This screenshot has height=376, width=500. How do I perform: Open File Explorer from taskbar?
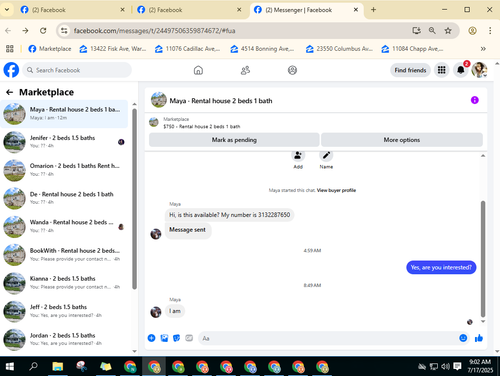(x=58, y=366)
